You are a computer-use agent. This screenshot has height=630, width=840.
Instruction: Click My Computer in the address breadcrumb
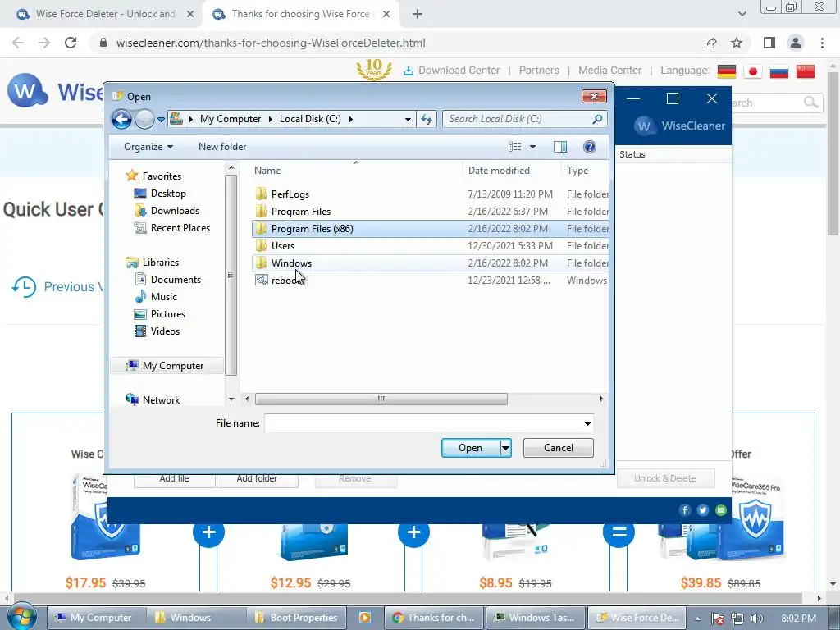pyautogui.click(x=231, y=119)
